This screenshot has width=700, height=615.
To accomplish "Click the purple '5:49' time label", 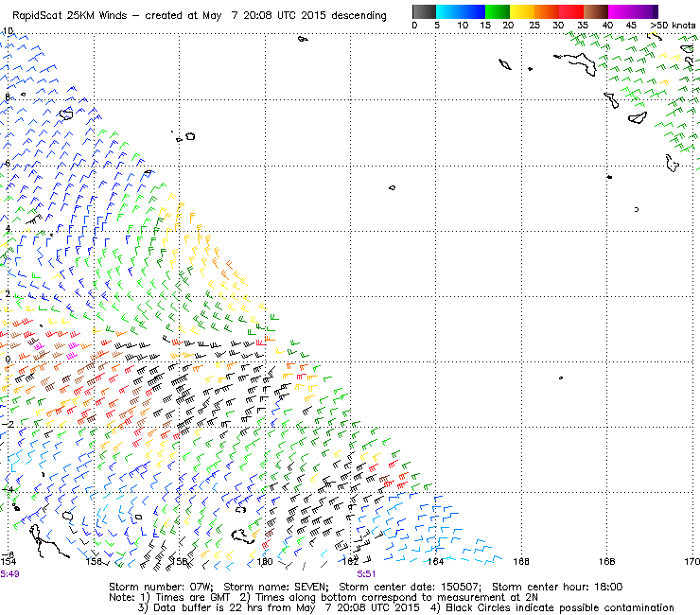I will [9, 574].
